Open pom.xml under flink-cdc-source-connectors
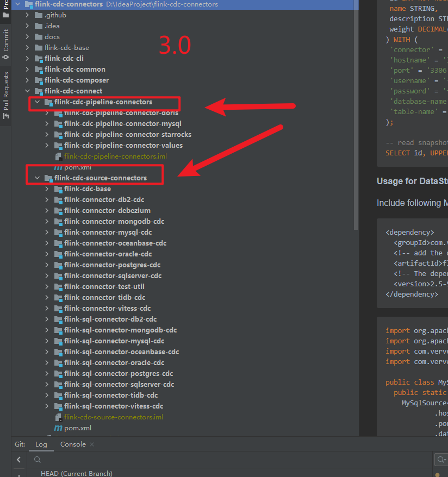The height and width of the screenshot is (477, 448). 78,428
